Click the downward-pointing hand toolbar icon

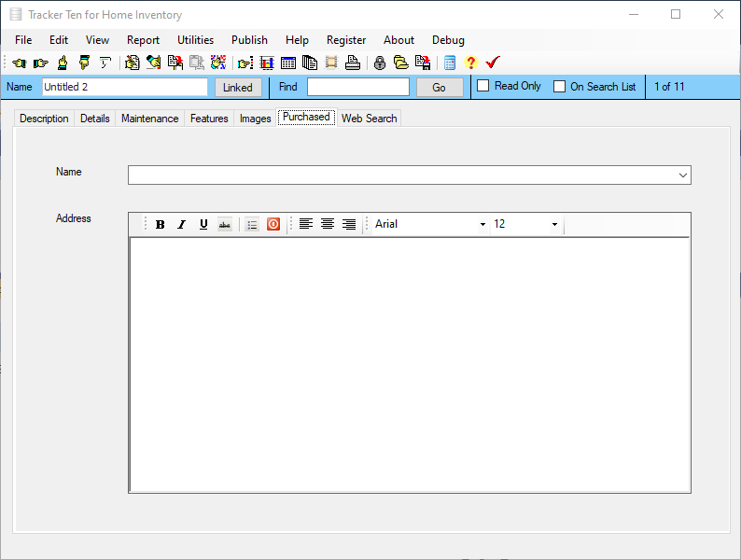point(84,63)
